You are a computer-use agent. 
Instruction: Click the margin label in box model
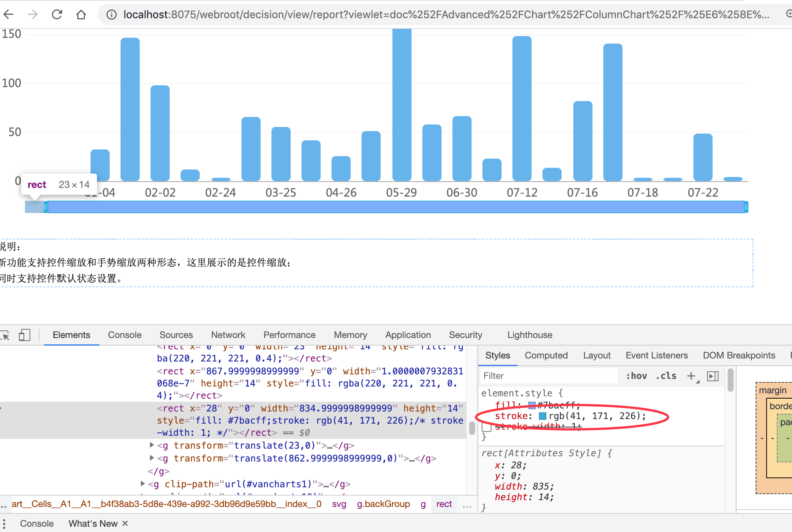click(x=773, y=390)
